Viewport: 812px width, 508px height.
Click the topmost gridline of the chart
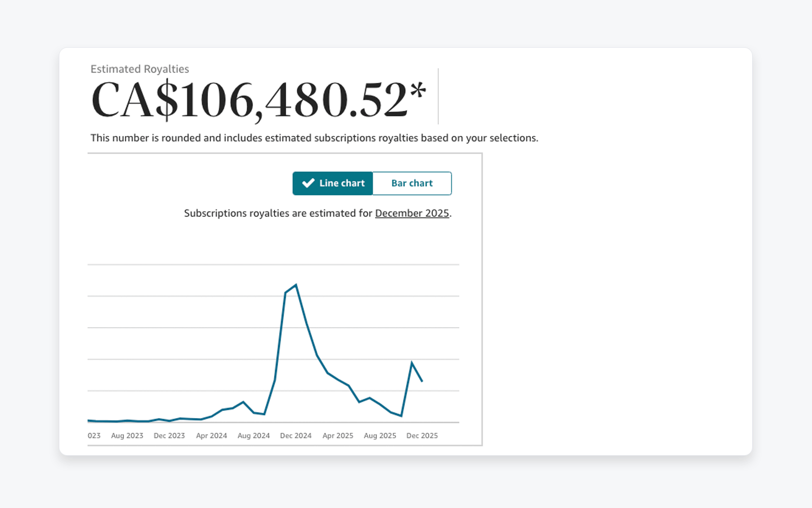point(274,264)
